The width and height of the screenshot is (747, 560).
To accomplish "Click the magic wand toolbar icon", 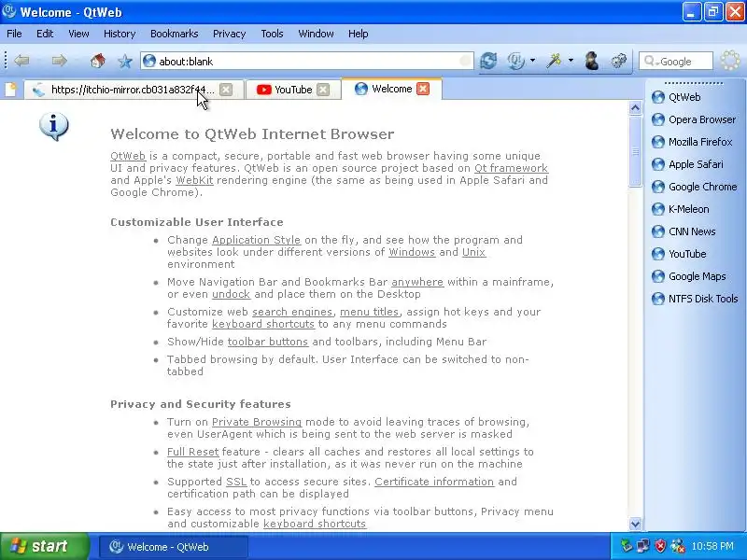I will click(554, 61).
